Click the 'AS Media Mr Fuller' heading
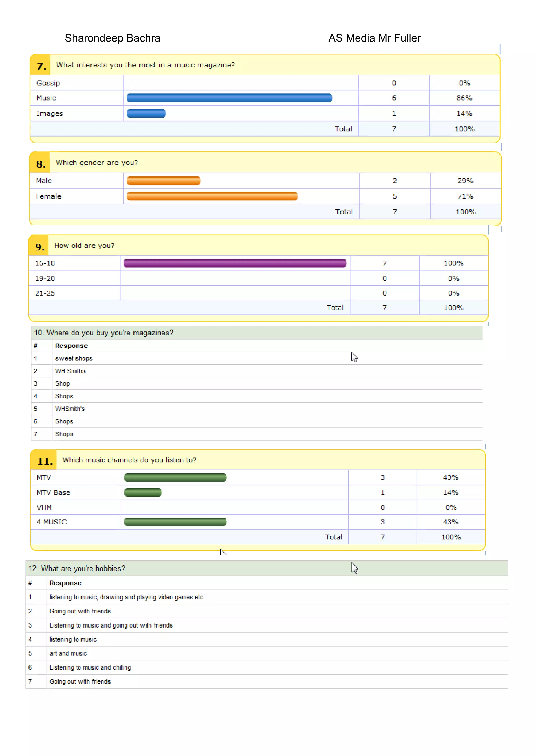 pyautogui.click(x=374, y=38)
